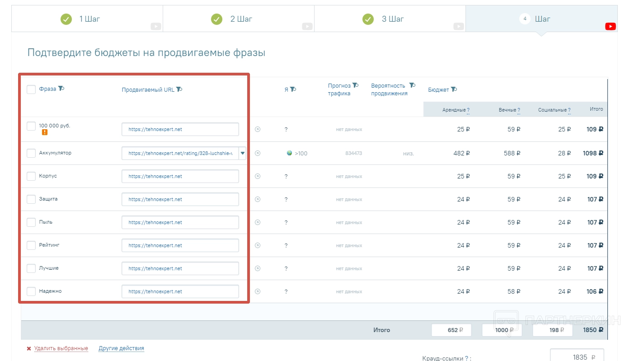
Task: Click the video icon on 1 Шаг tab
Action: (x=156, y=27)
